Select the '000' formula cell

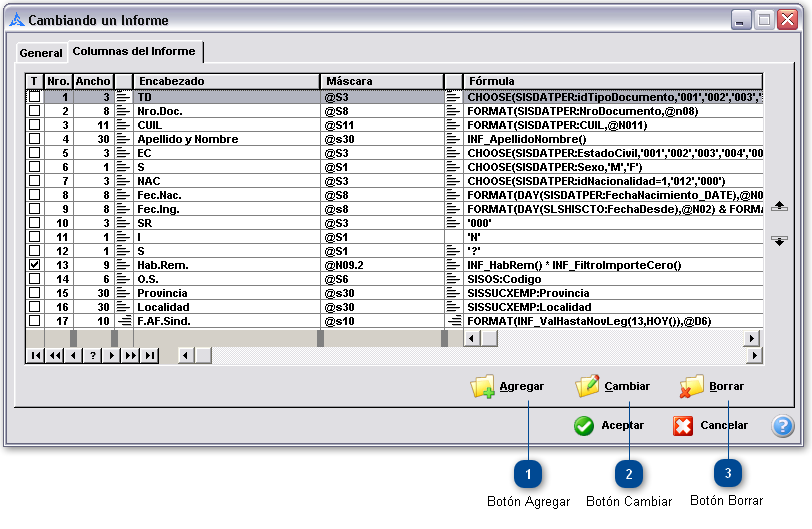613,223
